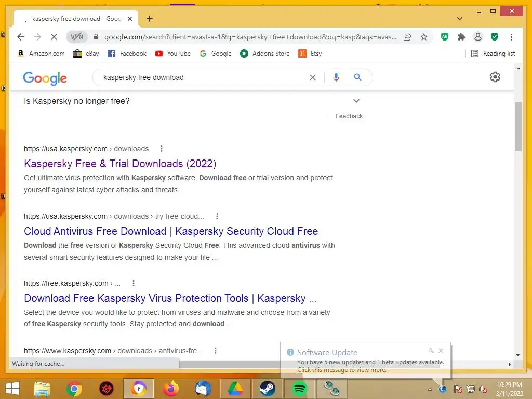The height and width of the screenshot is (399, 532).
Task: Open the eBay bookmark
Action: coord(86,54)
